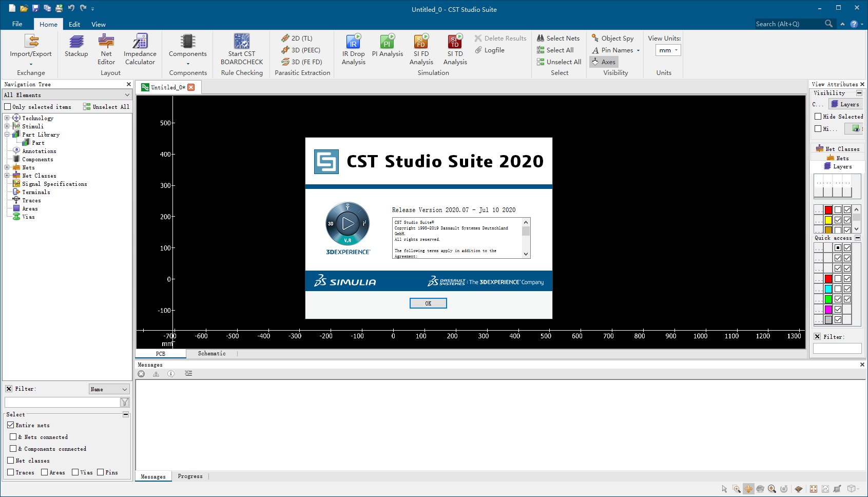Viewport: 868px width, 497px height.
Task: Expand the Net Classes tree node
Action: click(7, 176)
